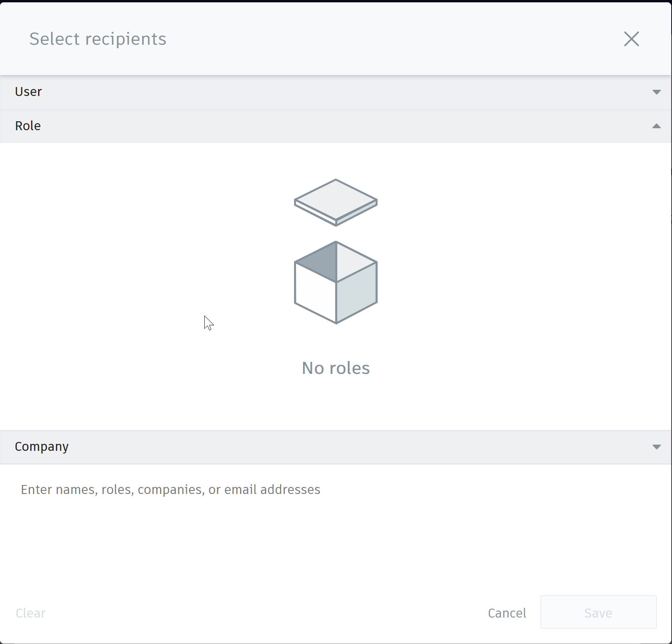
Task: Click the placeholder text 'Enter names, roles, companies'
Action: pos(170,490)
